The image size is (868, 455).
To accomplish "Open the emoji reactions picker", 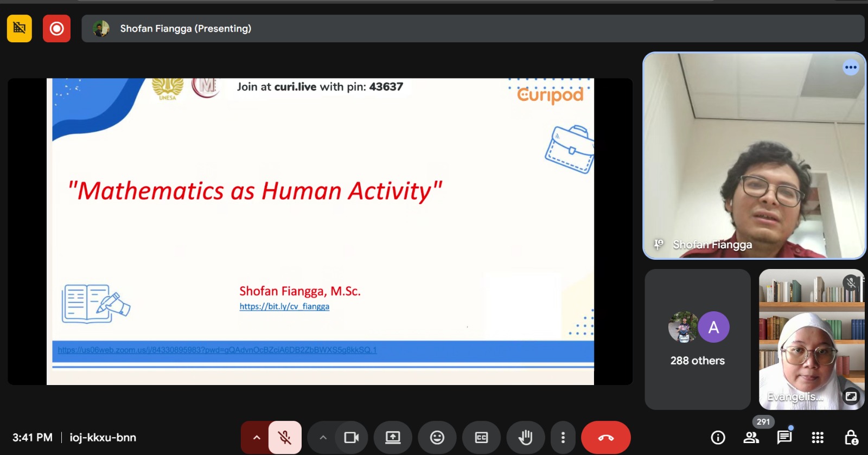I will (x=437, y=437).
